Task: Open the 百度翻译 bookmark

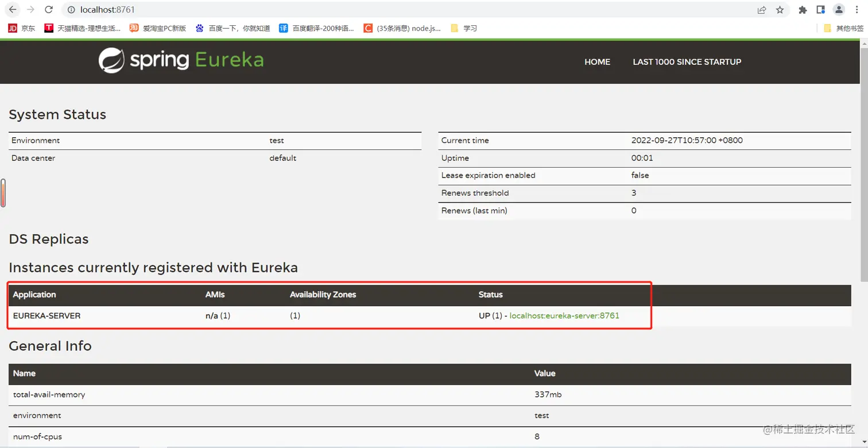Action: pyautogui.click(x=316, y=28)
